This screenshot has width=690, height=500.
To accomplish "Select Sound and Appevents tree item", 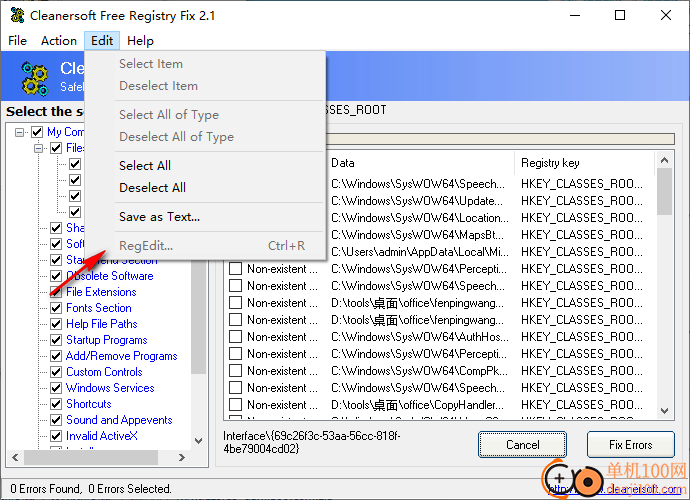I will 119,420.
